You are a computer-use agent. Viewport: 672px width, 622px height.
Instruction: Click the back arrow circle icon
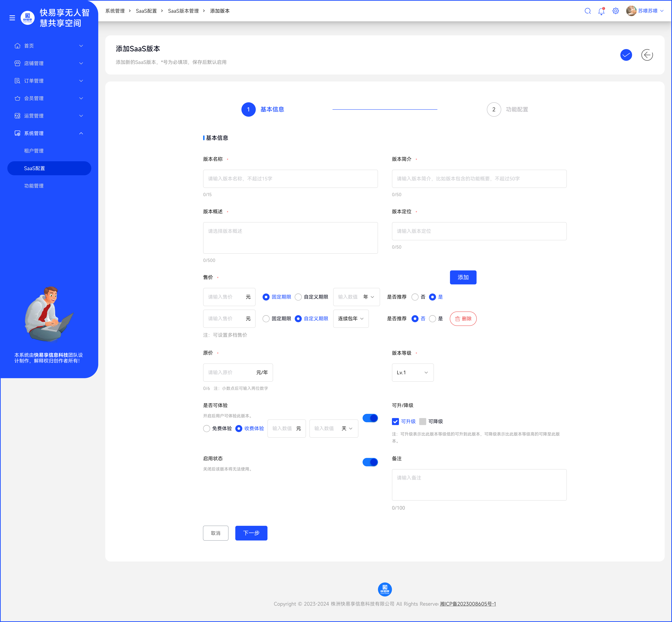[647, 55]
